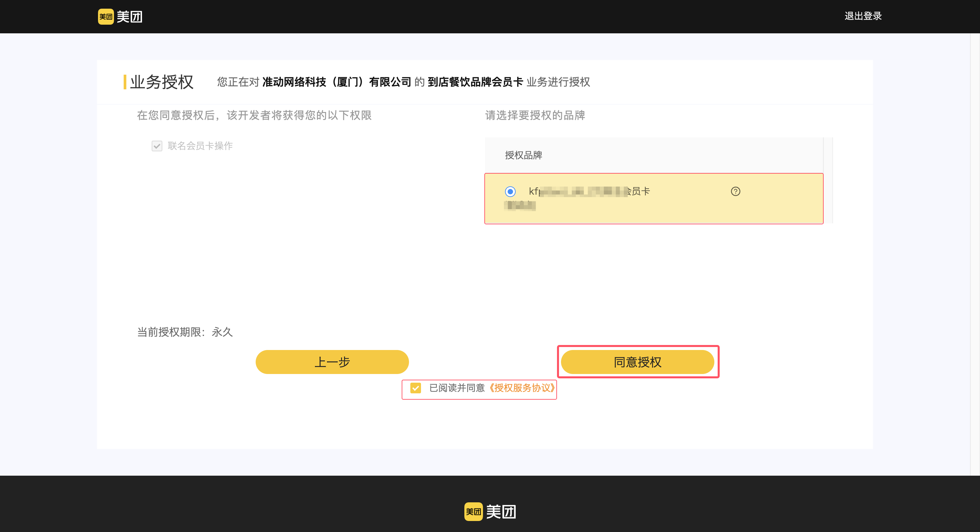This screenshot has height=532, width=980.
Task: Click 退出登录 to log out
Action: coord(863,16)
